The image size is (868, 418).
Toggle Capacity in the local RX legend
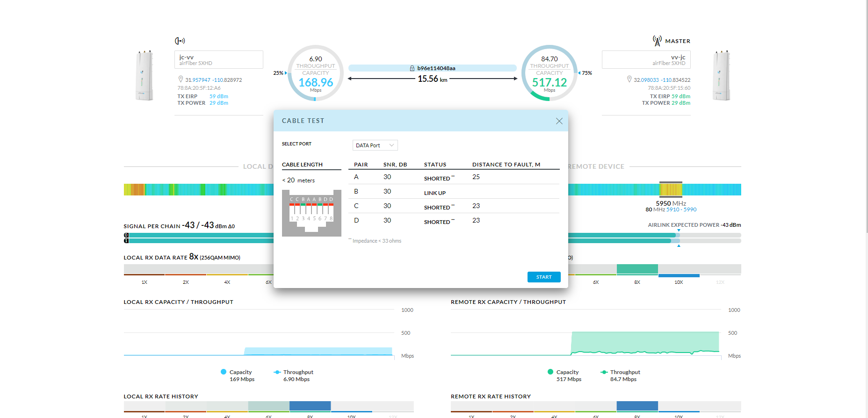point(237,372)
